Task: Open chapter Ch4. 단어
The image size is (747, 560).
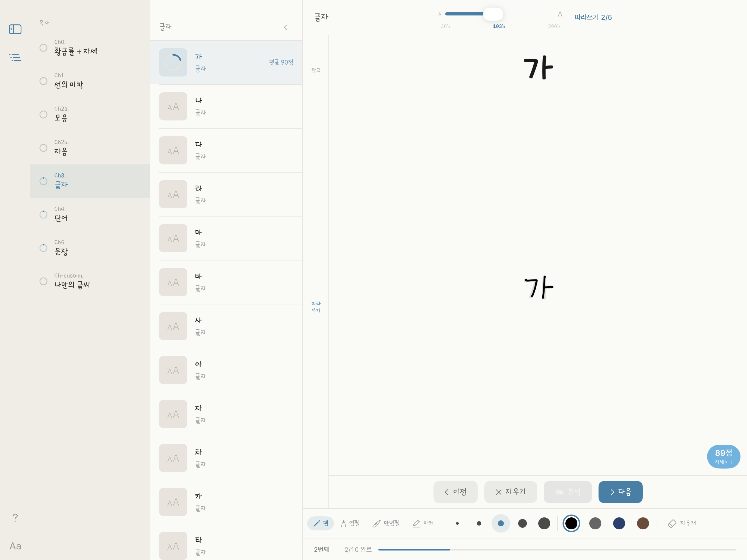Action: [90, 214]
